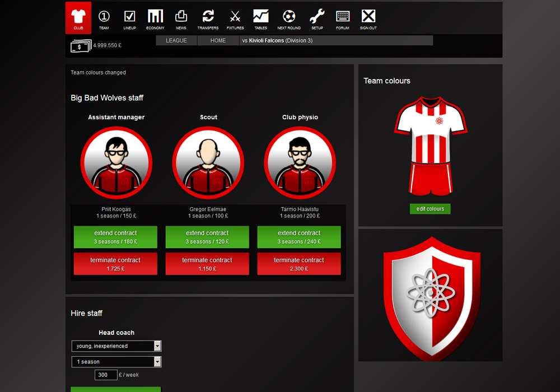This screenshot has height=392, width=560.
Task: Visit the Forum via the keypad icon
Action: (x=342, y=18)
